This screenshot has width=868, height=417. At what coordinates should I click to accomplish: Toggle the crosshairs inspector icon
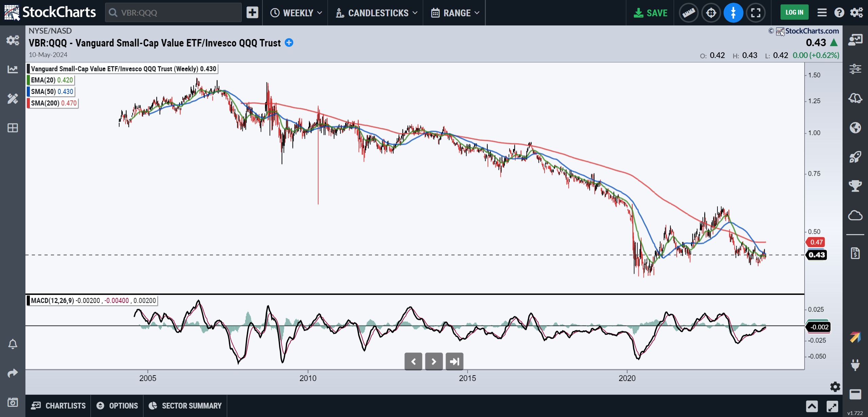[x=711, y=13]
